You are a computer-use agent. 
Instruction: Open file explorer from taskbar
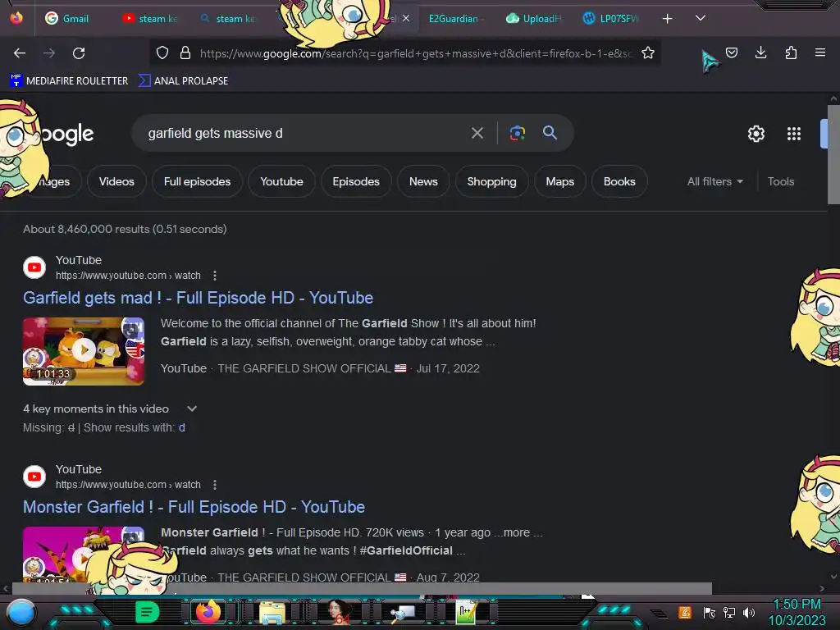point(272,613)
